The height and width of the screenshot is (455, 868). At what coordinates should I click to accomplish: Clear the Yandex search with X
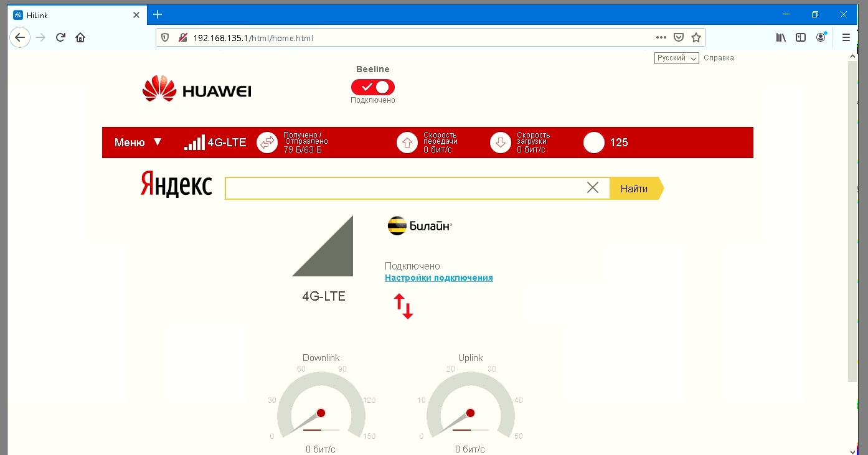coord(593,188)
